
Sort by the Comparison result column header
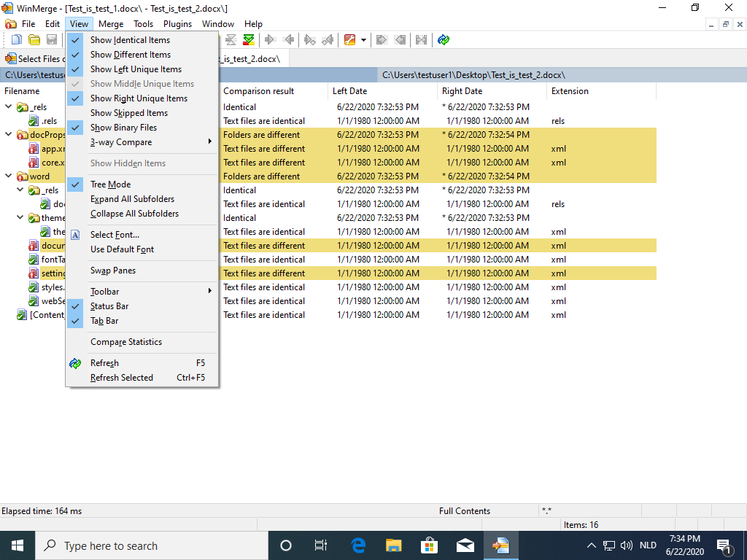tap(273, 91)
